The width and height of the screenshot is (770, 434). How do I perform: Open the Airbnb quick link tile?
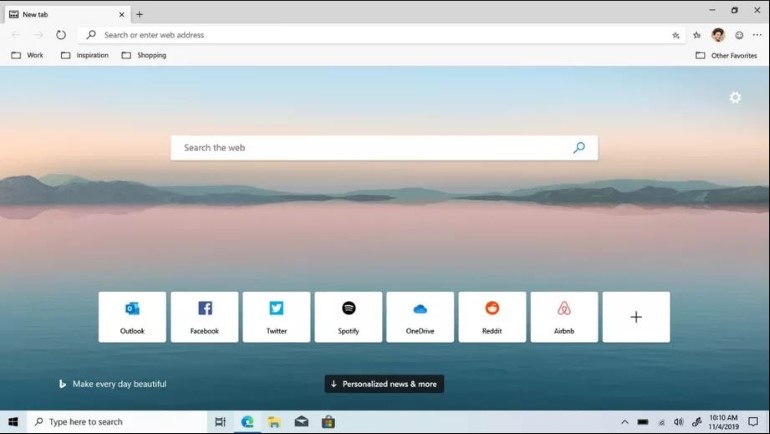click(564, 317)
